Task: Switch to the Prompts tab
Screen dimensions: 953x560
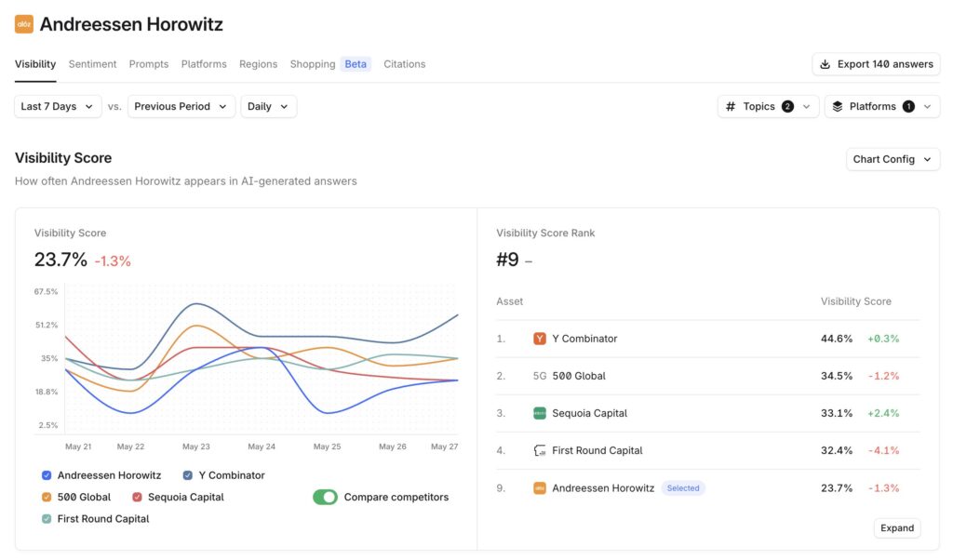Action: (x=148, y=64)
